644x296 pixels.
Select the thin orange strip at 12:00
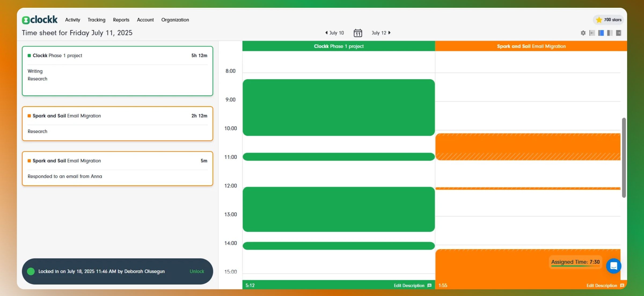click(528, 188)
